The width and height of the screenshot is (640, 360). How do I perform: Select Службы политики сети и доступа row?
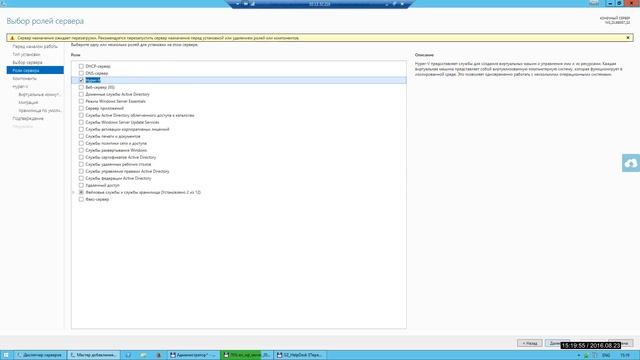[x=239, y=143]
